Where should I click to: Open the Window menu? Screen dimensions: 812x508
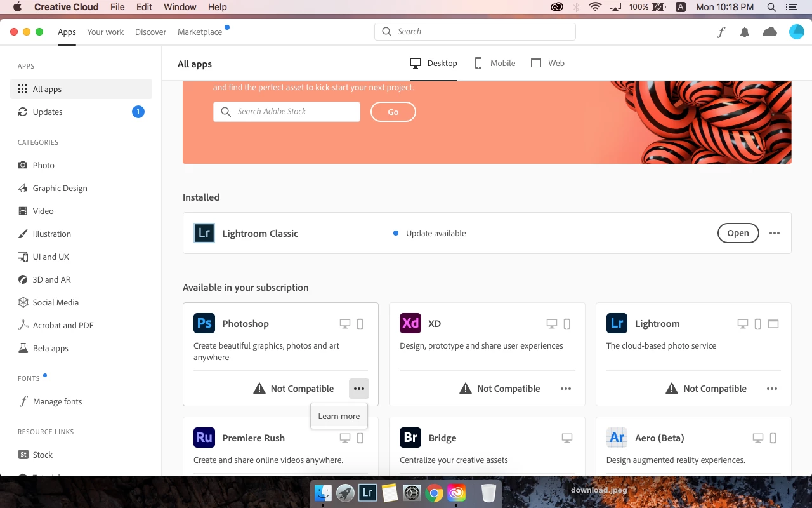pyautogui.click(x=180, y=7)
